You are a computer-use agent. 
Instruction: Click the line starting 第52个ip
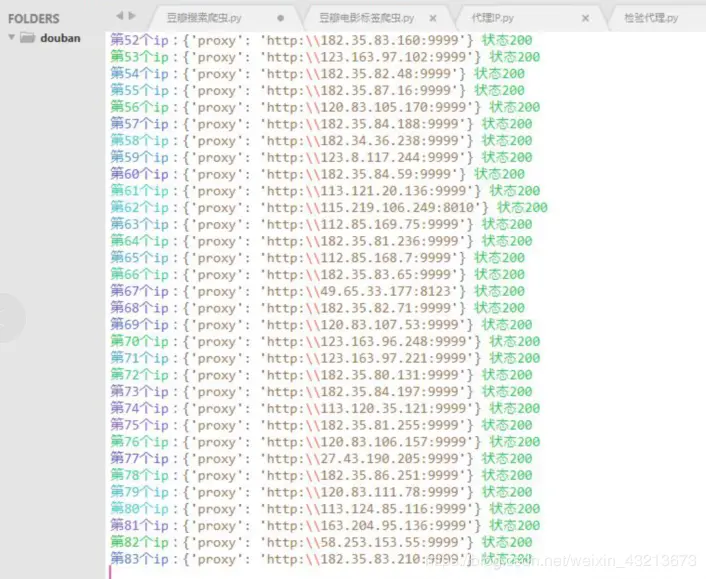pyautogui.click(x=321, y=41)
